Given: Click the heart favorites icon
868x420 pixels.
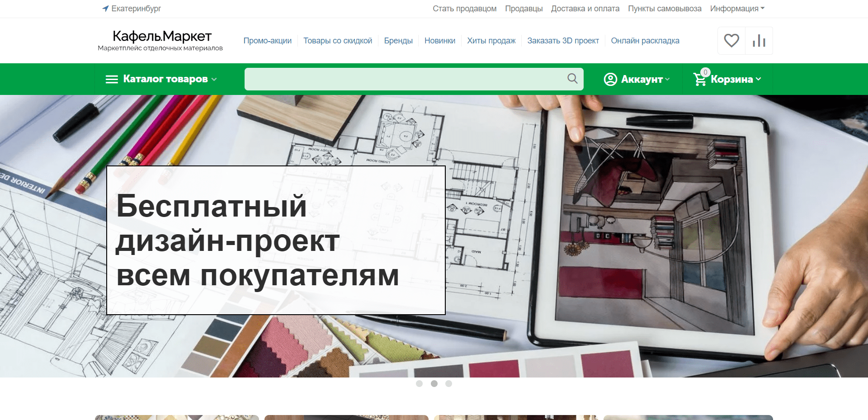Looking at the screenshot, I should 731,41.
